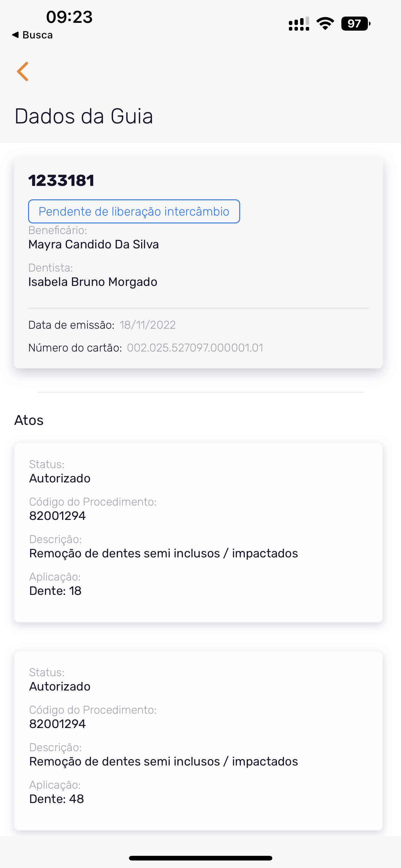Tap the Wi-Fi status icon
This screenshot has height=868, width=401.
(x=325, y=23)
